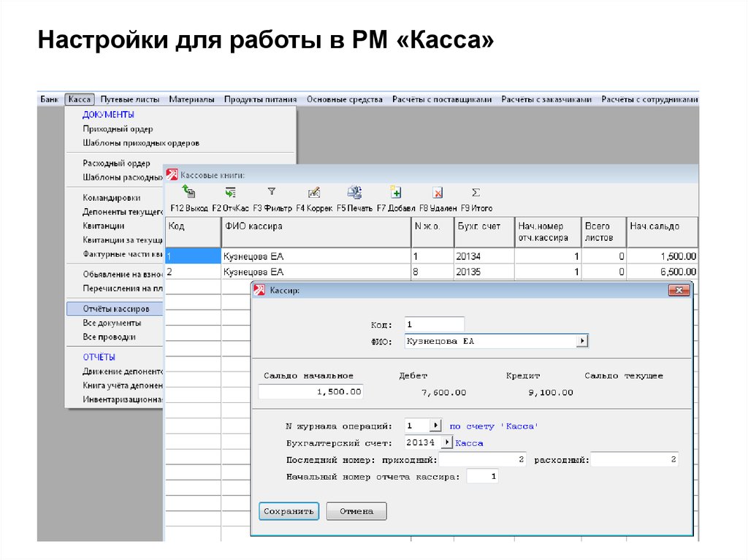This screenshot has height=560, width=748.
Task: Open the Банк menu
Action: click(49, 99)
